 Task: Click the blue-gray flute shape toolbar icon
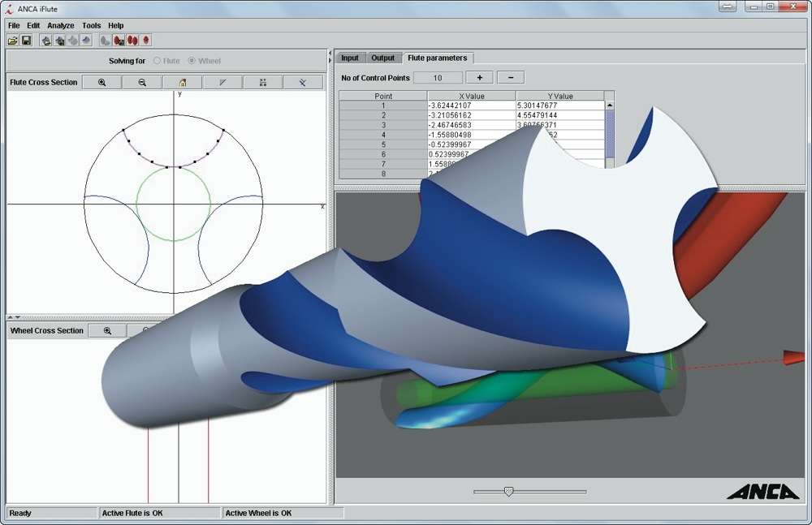86,41
